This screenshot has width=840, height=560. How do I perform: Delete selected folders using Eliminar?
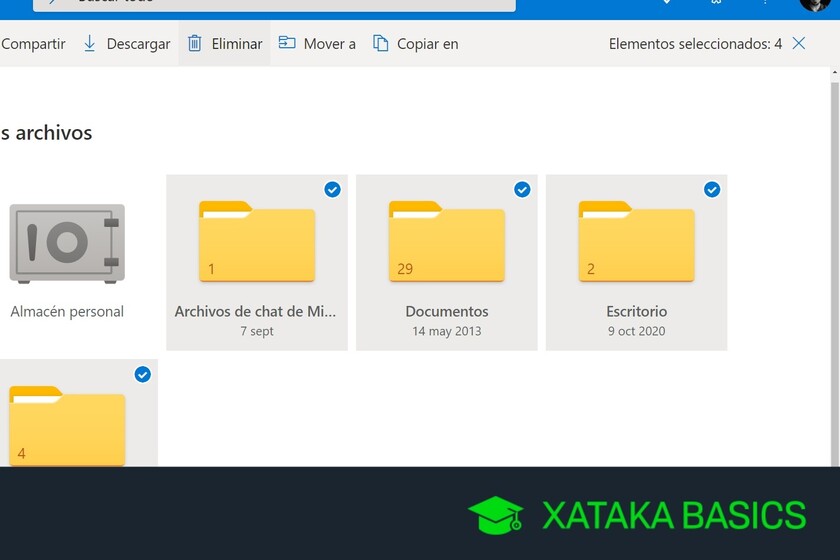point(224,44)
